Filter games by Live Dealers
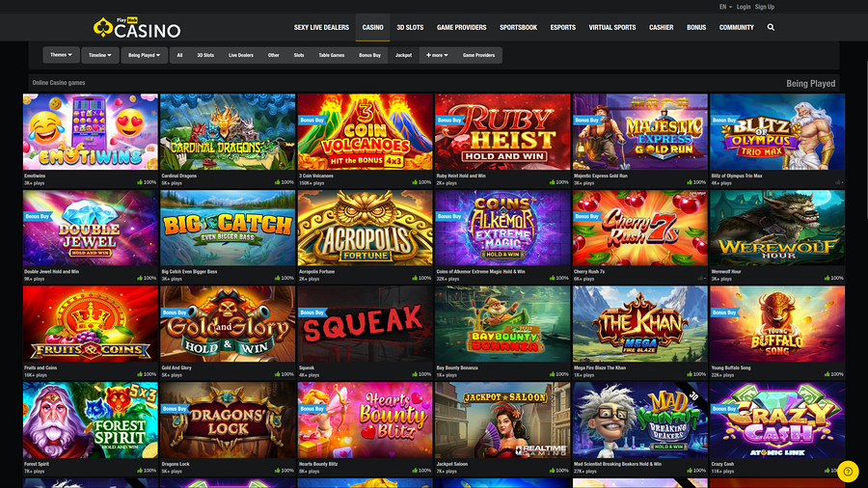This screenshot has width=868, height=488. [x=241, y=55]
